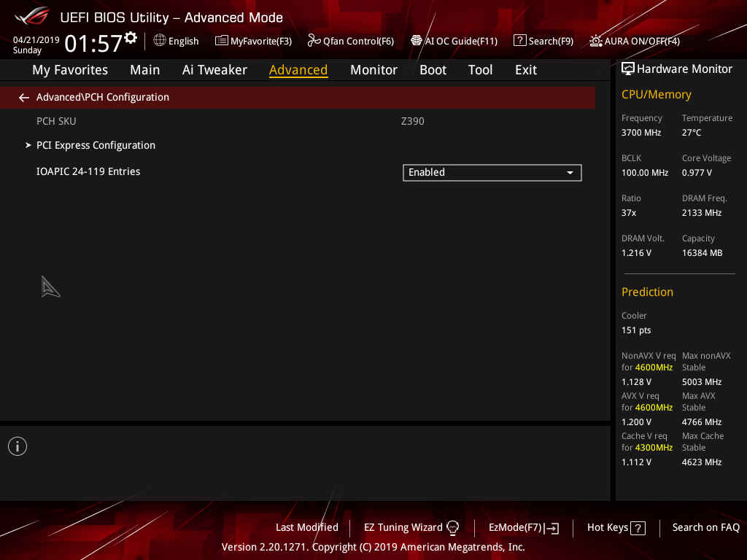Click the 37x ratio value
This screenshot has width=747, height=560.
point(628,213)
